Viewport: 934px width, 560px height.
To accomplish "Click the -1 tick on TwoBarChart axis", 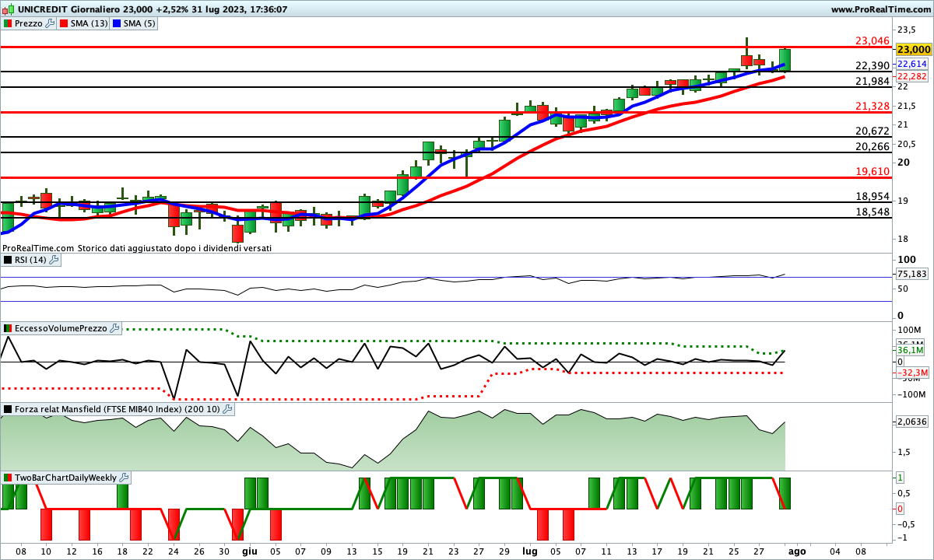I will (902, 538).
